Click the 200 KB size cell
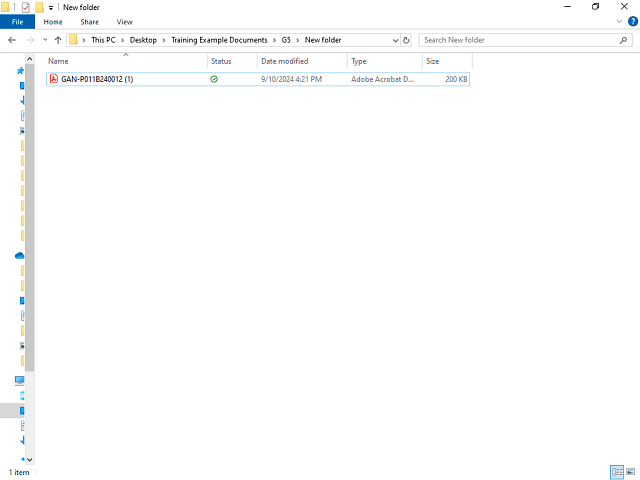 (x=456, y=79)
